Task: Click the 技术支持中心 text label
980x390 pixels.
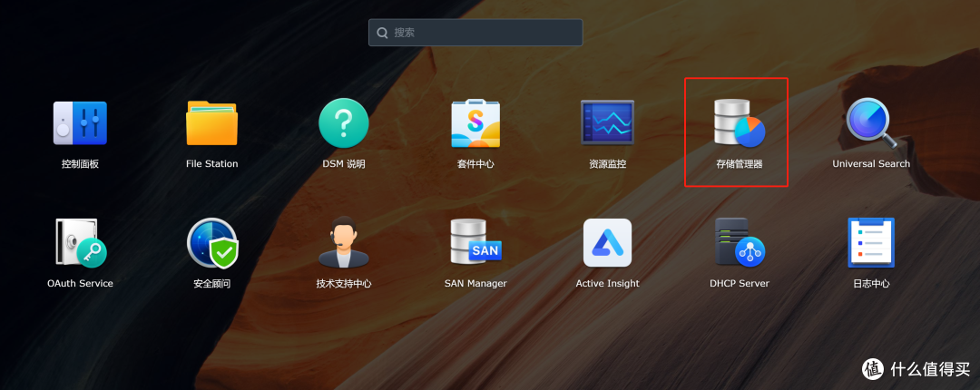Action: pos(344,283)
